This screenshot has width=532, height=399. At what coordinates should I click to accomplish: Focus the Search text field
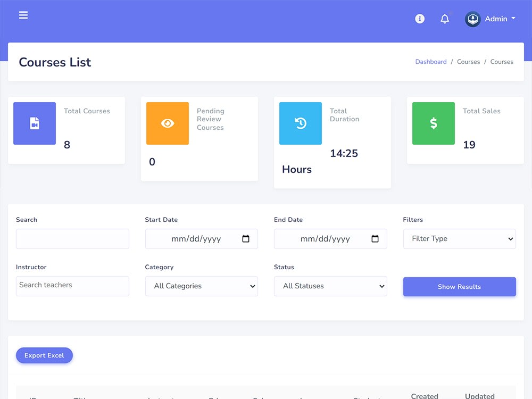[72, 239]
